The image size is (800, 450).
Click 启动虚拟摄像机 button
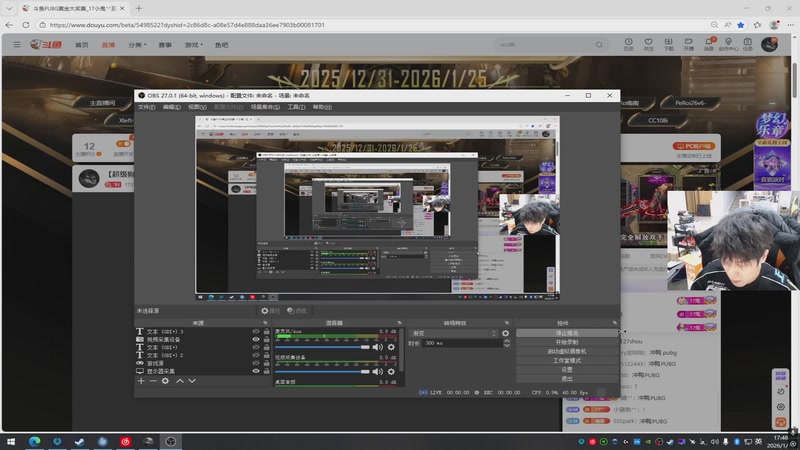(x=567, y=352)
